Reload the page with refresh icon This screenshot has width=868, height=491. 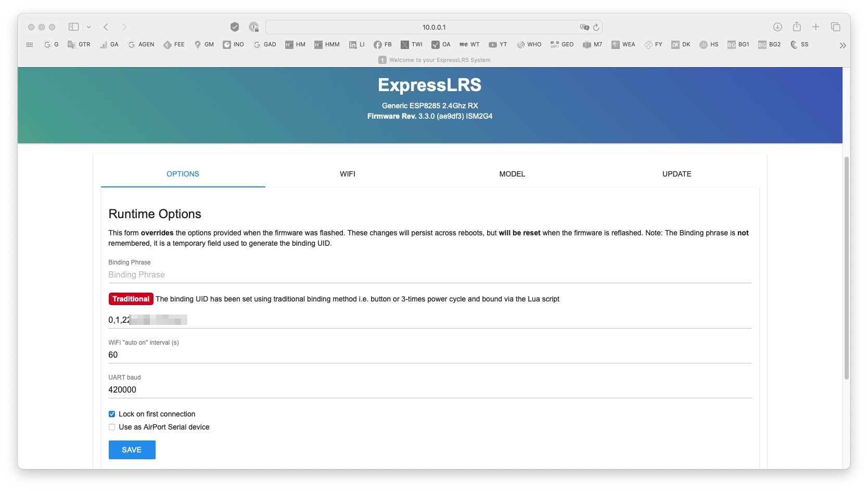click(x=596, y=27)
